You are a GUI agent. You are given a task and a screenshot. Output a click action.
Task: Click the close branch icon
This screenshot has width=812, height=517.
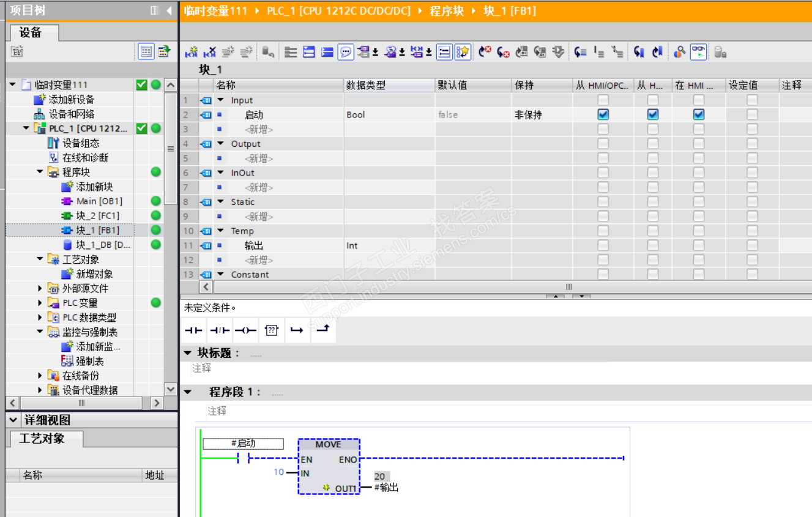322,330
